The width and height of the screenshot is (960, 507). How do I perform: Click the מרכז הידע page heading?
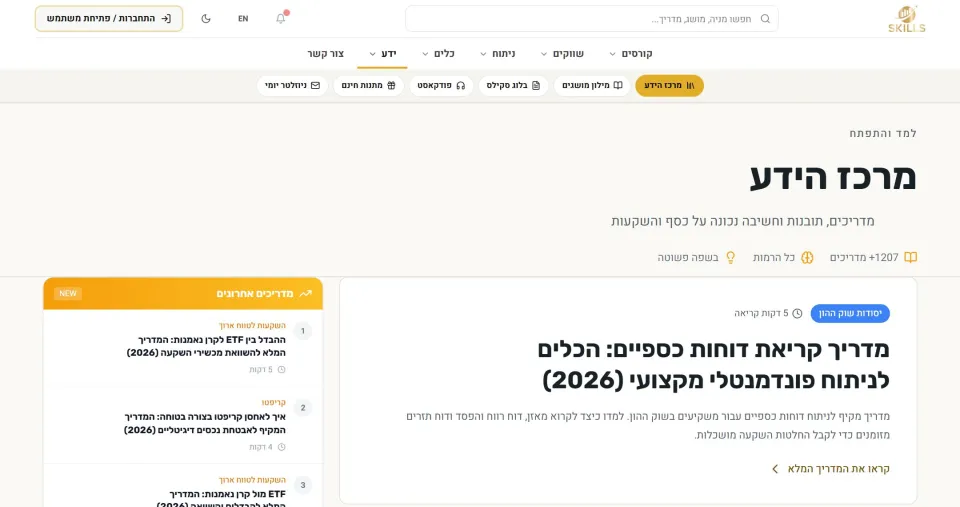point(833,177)
